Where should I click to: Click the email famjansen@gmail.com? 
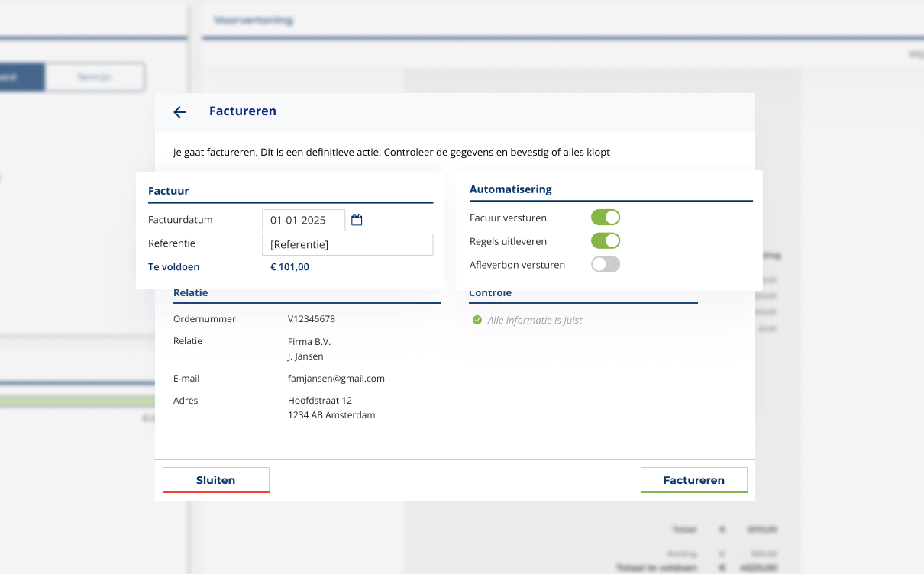(336, 379)
